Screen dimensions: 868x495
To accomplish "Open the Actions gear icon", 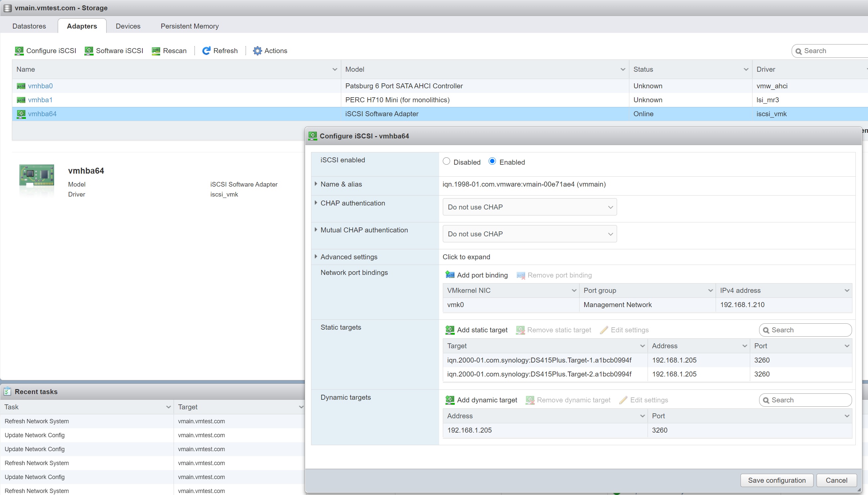I will tap(257, 51).
